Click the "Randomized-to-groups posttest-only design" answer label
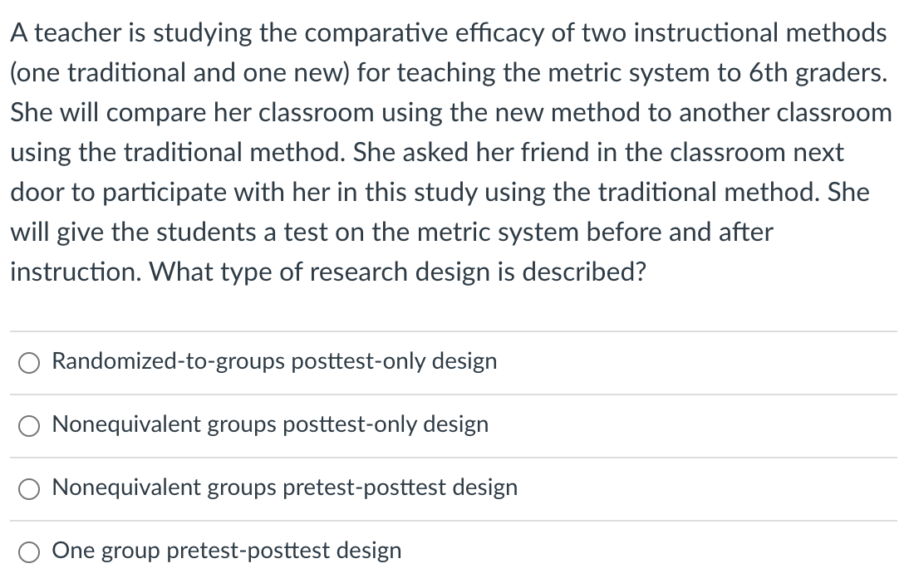This screenshot has height=588, width=909. [274, 362]
